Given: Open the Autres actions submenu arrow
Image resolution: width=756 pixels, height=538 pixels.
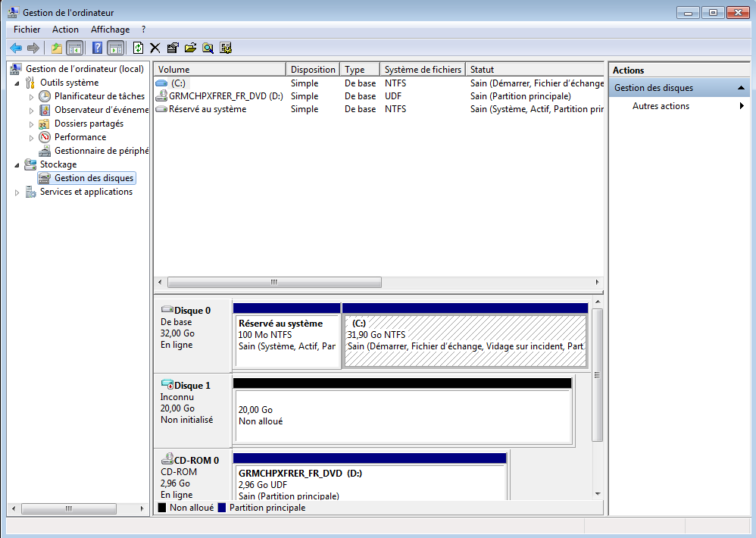Looking at the screenshot, I should pyautogui.click(x=742, y=106).
